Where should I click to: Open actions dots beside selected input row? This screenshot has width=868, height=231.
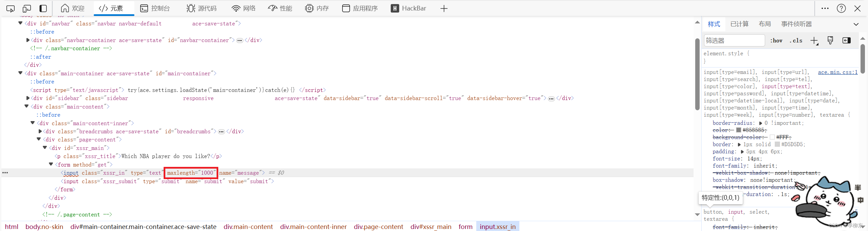pyautogui.click(x=5, y=173)
